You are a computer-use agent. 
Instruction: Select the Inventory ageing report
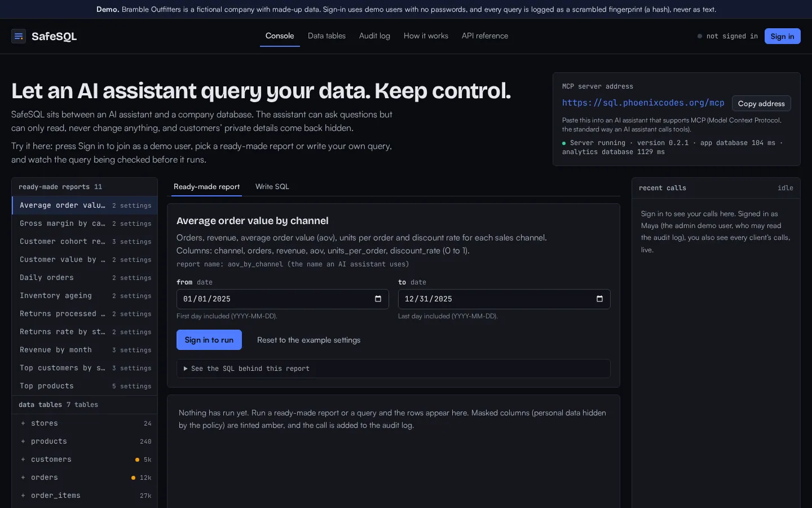coord(85,296)
